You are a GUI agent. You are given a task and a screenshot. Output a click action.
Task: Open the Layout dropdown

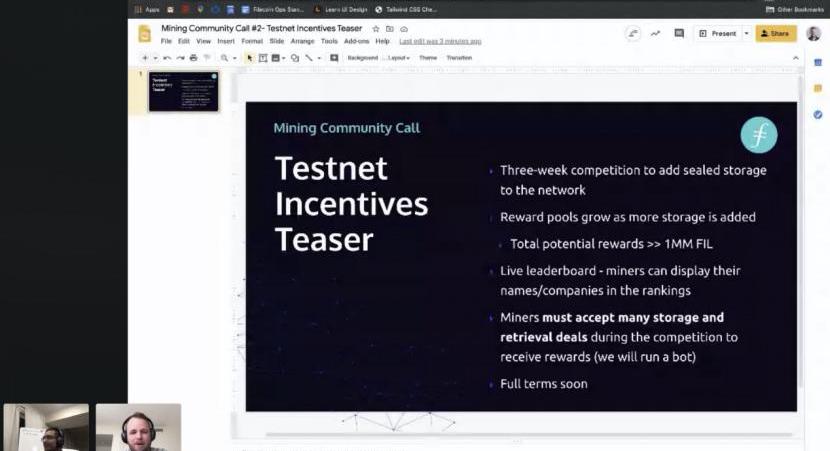pyautogui.click(x=399, y=58)
